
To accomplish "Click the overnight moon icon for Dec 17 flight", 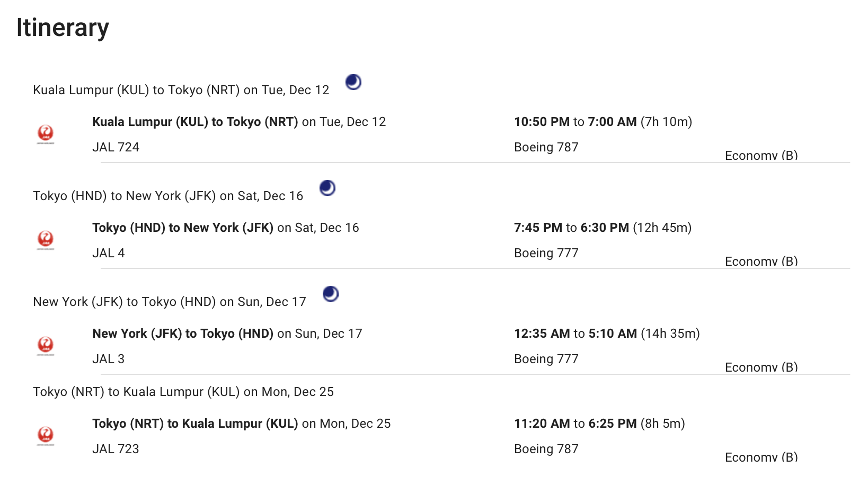I will [x=331, y=294].
